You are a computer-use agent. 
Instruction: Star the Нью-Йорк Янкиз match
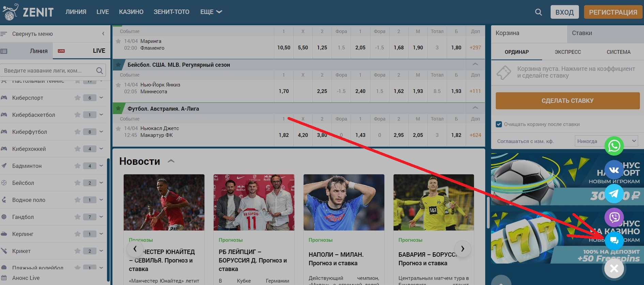coord(118,85)
